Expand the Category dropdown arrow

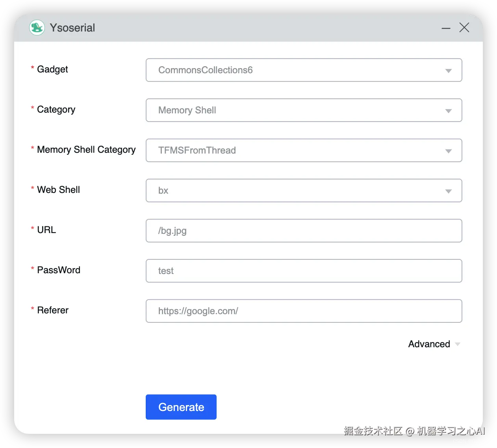[x=448, y=111]
